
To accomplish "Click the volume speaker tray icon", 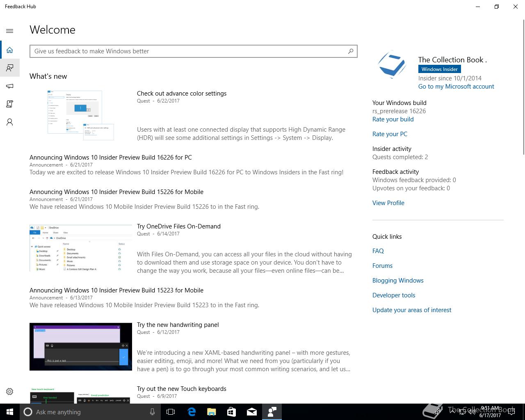I will click(472, 412).
